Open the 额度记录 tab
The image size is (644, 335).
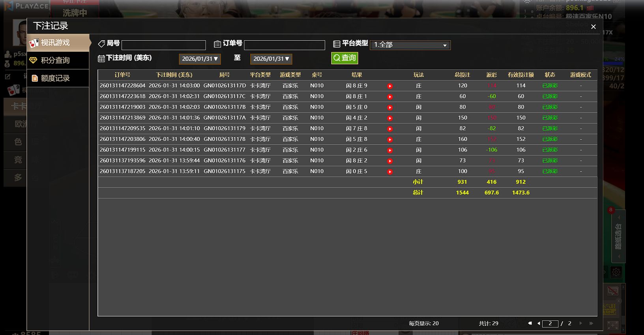58,78
